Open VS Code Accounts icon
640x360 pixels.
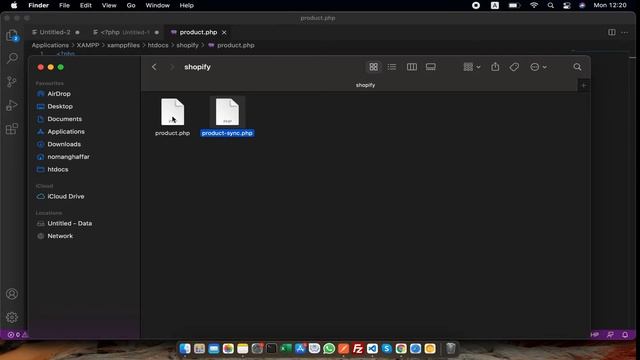[x=12, y=294]
